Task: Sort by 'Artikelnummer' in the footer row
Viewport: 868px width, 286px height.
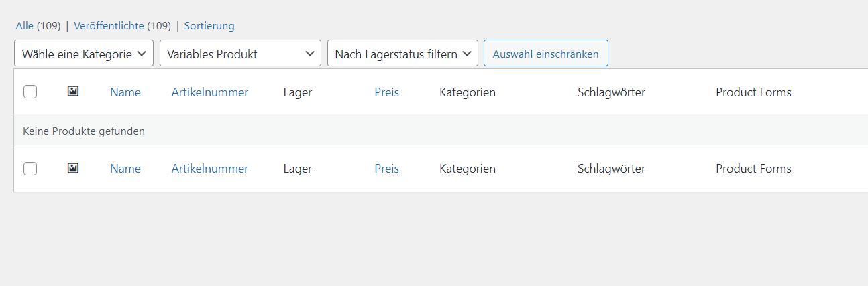Action: pos(210,169)
